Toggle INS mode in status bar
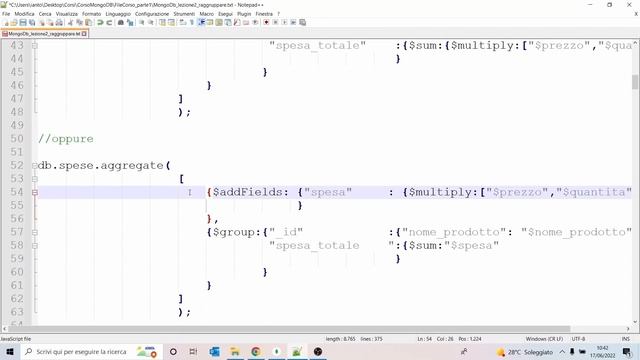Screen dimensions: 640x360 [625, 339]
